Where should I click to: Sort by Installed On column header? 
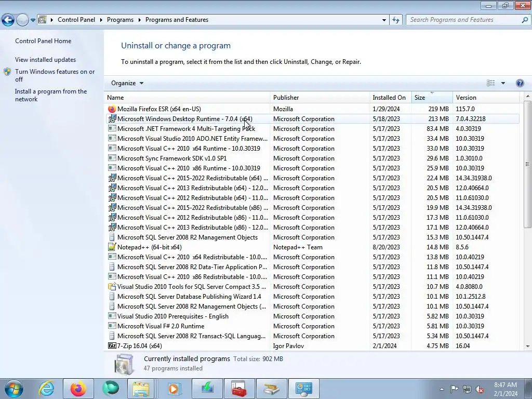tap(391, 97)
